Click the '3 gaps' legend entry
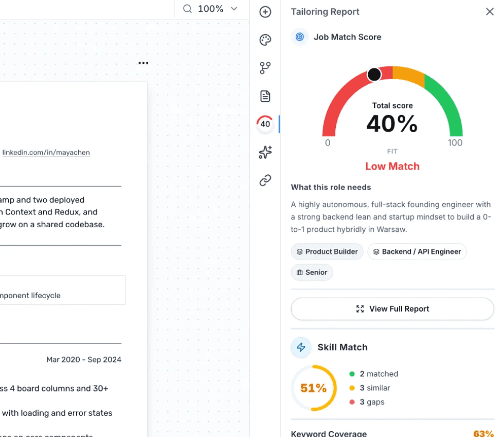The width and height of the screenshot is (504, 437). click(367, 402)
